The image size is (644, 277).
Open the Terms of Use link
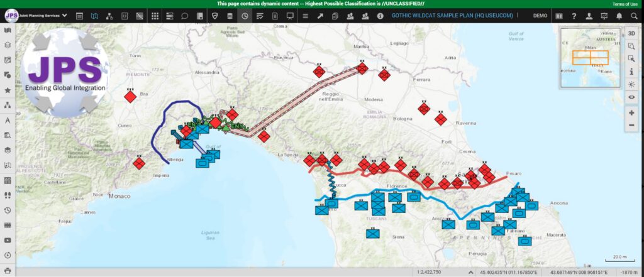(x=624, y=4)
